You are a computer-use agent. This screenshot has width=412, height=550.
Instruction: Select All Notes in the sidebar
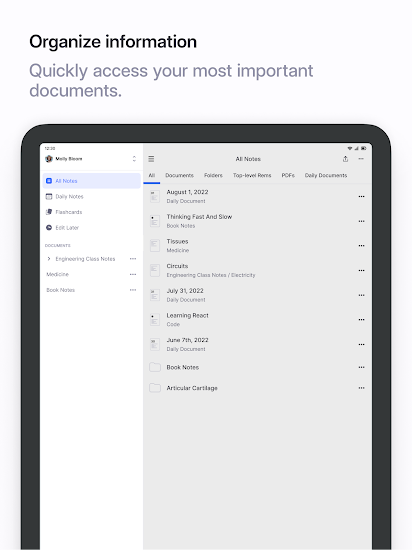(x=92, y=181)
